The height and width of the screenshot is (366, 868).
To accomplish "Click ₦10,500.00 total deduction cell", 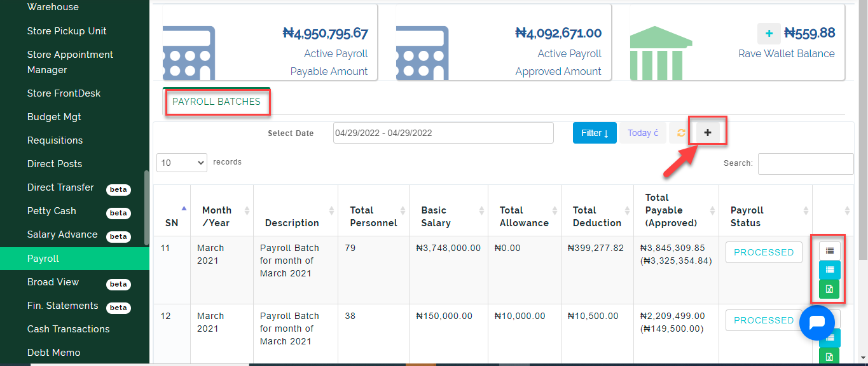I will click(x=593, y=316).
